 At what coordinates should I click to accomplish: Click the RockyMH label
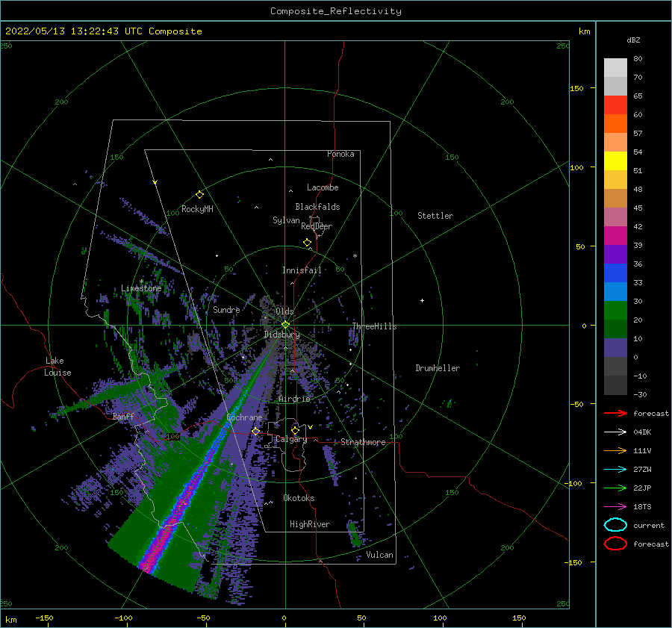coord(197,209)
